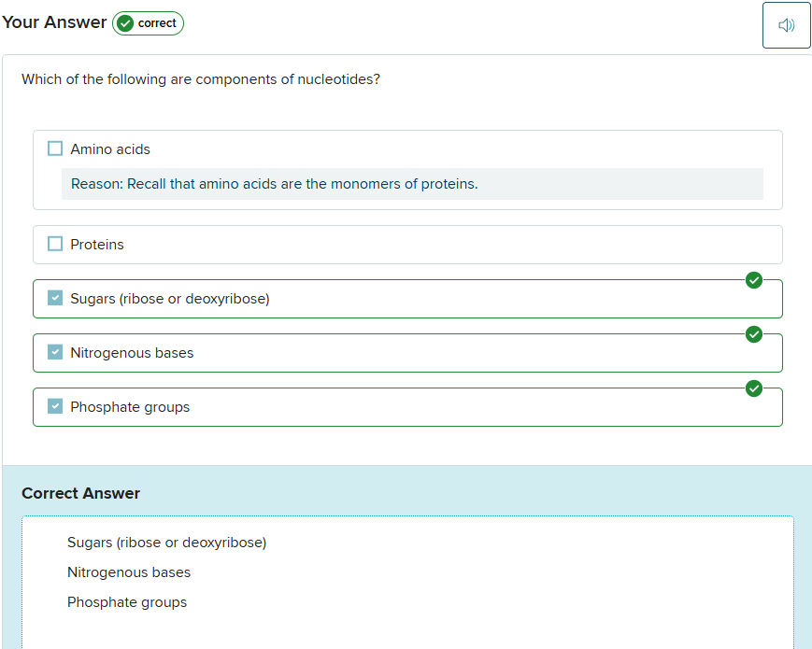Click Sugars entry in the Correct Answer list

(x=166, y=543)
